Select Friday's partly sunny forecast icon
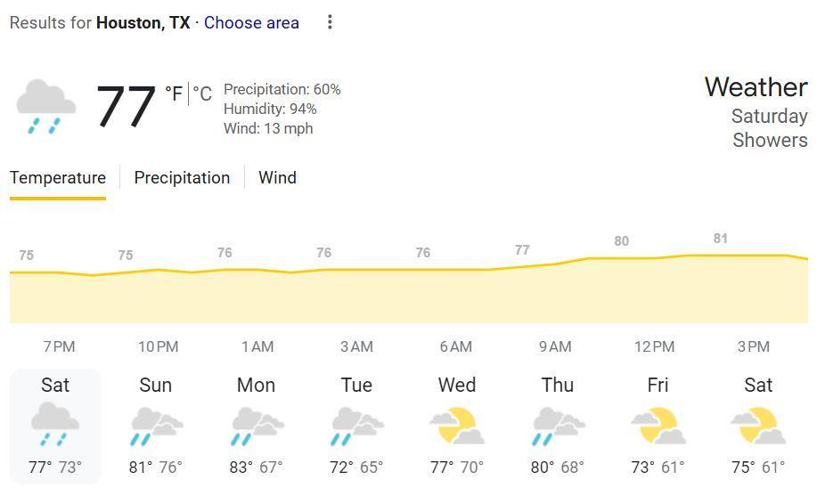The height and width of the screenshot is (504, 825). coord(658,427)
